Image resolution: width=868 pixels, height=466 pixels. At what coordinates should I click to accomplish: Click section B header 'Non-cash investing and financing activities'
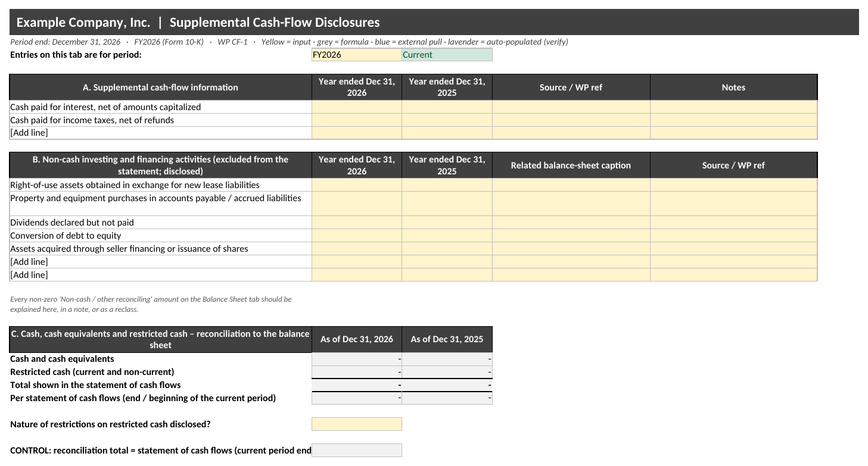160,165
